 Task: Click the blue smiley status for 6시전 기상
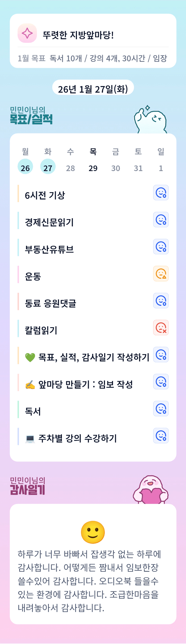pos(161,193)
